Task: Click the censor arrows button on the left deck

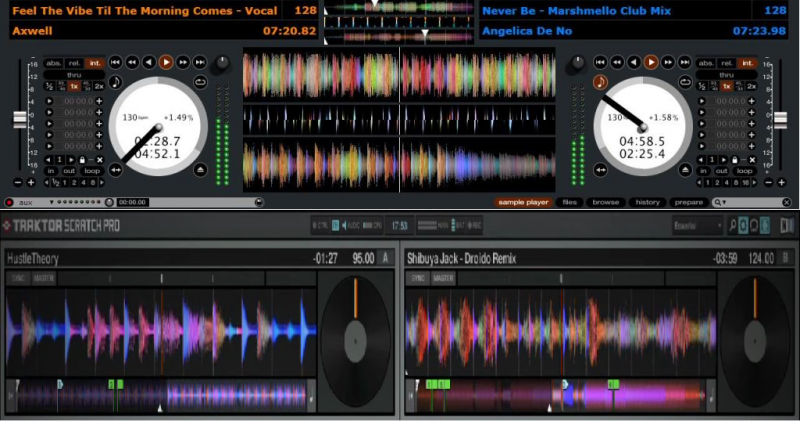Action: pyautogui.click(x=116, y=170)
